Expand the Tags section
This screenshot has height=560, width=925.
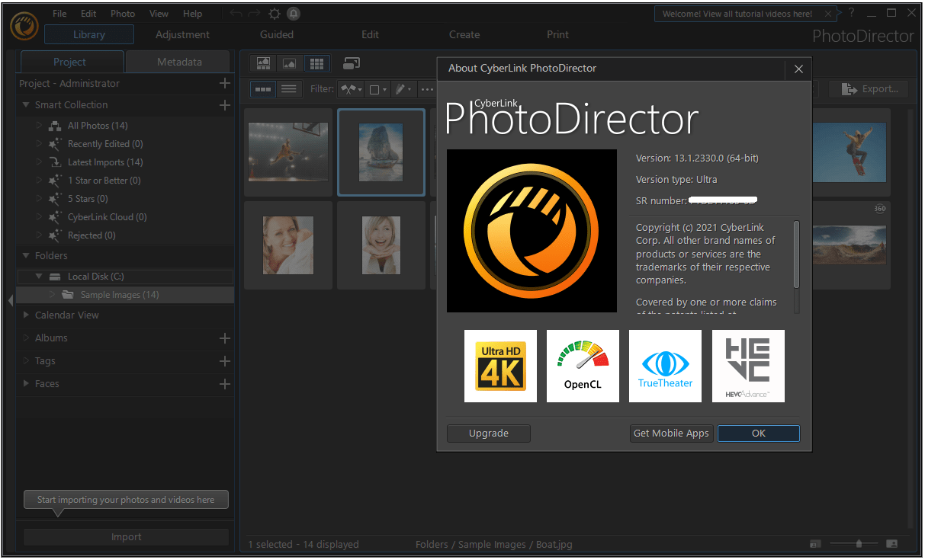(x=27, y=361)
